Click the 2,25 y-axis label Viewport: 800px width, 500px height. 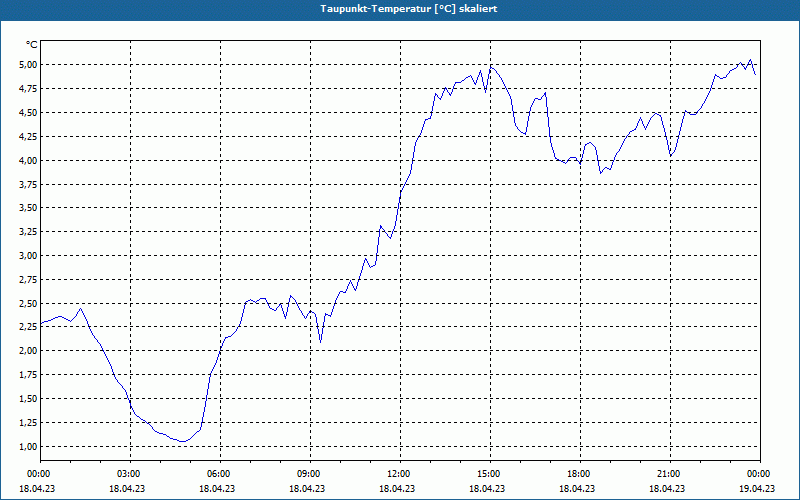(28, 328)
